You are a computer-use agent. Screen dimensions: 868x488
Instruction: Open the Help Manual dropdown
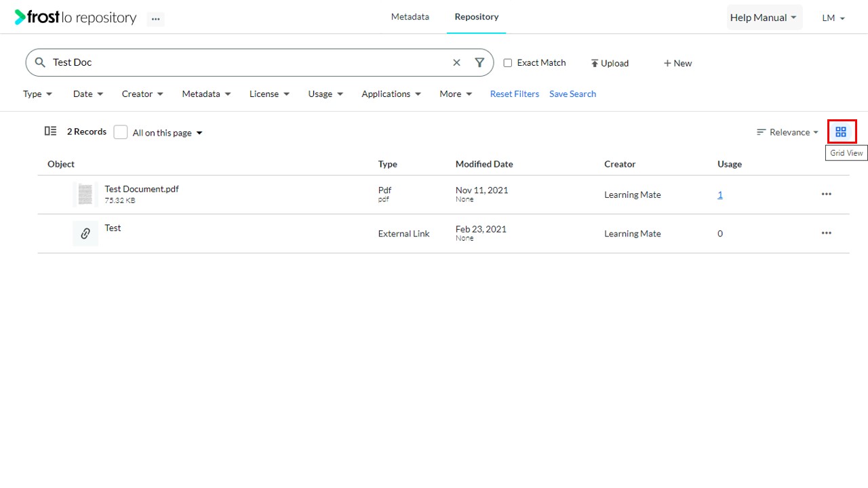[x=764, y=18]
